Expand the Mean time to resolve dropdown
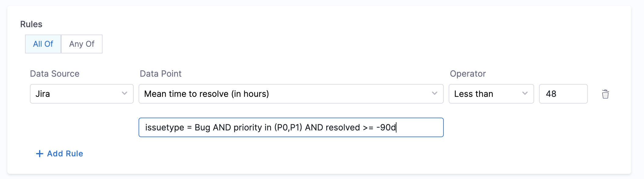This screenshot has width=644, height=179. [x=291, y=94]
